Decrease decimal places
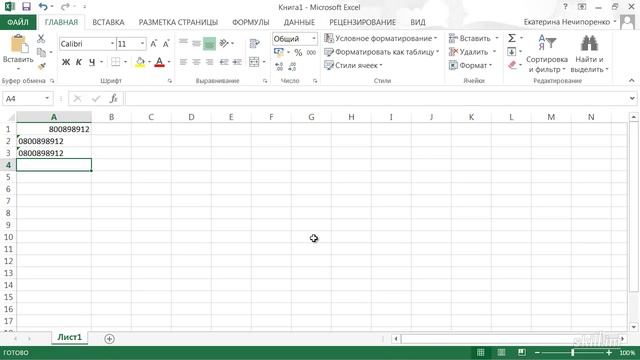The height and width of the screenshot is (360, 640). (292, 66)
